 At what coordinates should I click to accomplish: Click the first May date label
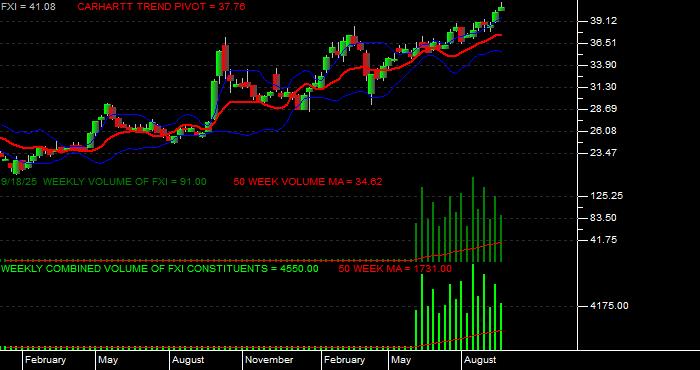pos(108,360)
